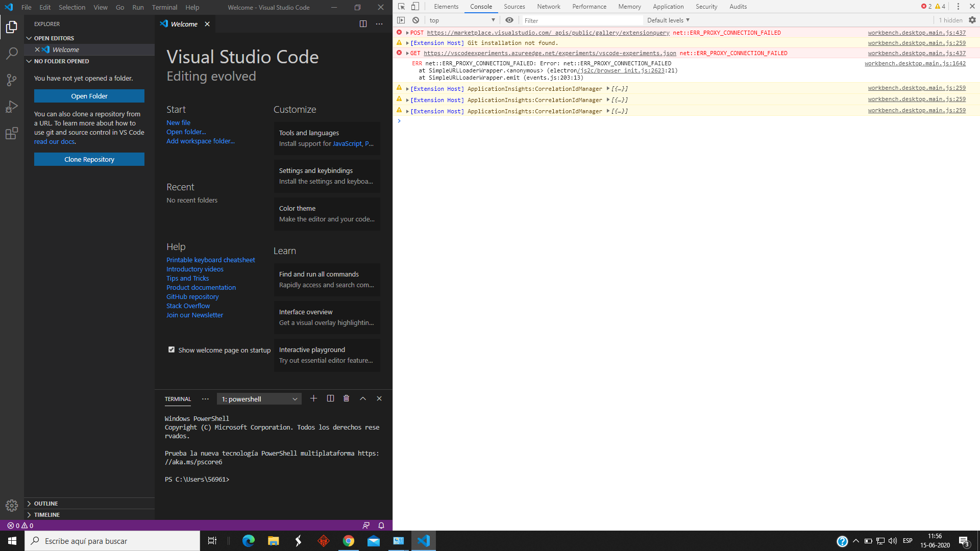Open File Explorer from the taskbar
Image resolution: width=980 pixels, height=551 pixels.
pos(274,541)
